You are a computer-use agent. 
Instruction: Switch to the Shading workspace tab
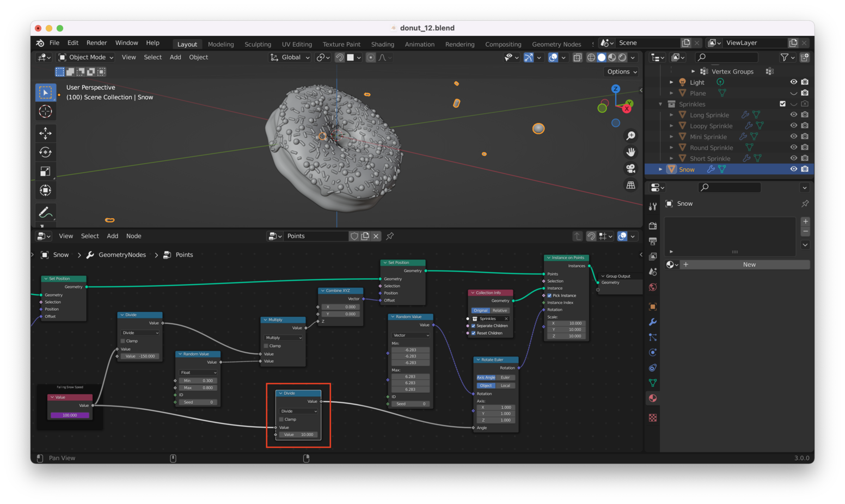(382, 44)
